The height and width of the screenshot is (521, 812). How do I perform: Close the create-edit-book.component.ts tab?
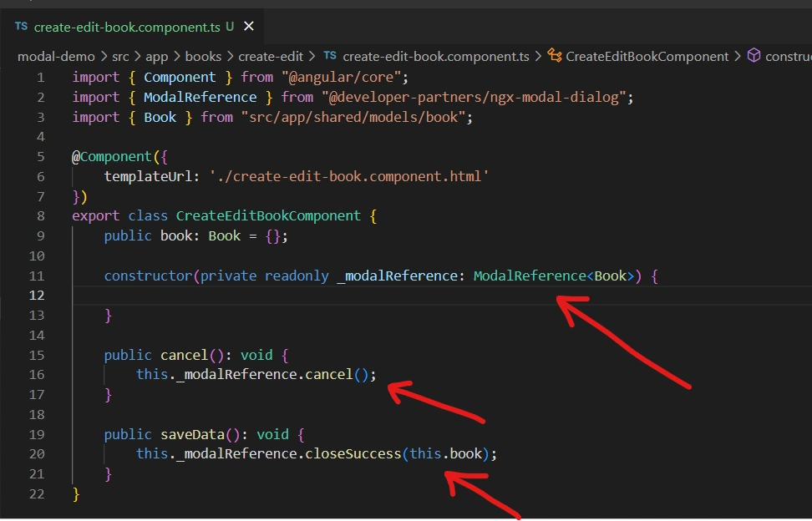(x=248, y=27)
